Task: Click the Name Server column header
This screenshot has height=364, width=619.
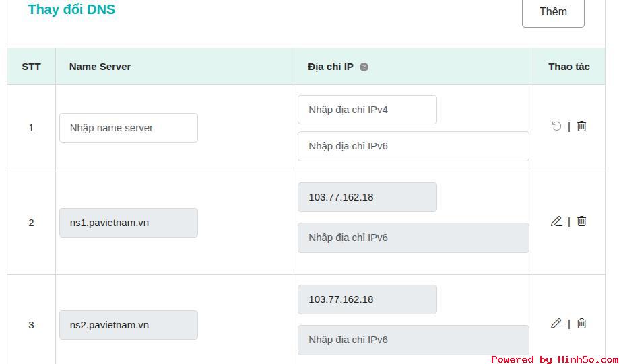Action: [100, 67]
